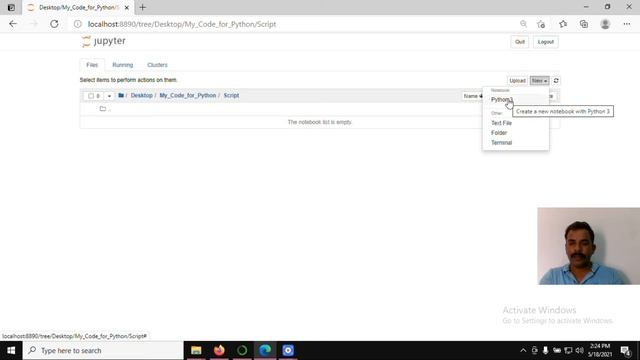Launch File Explorer from taskbar
This screenshot has height=360, width=640.
pos(196,351)
